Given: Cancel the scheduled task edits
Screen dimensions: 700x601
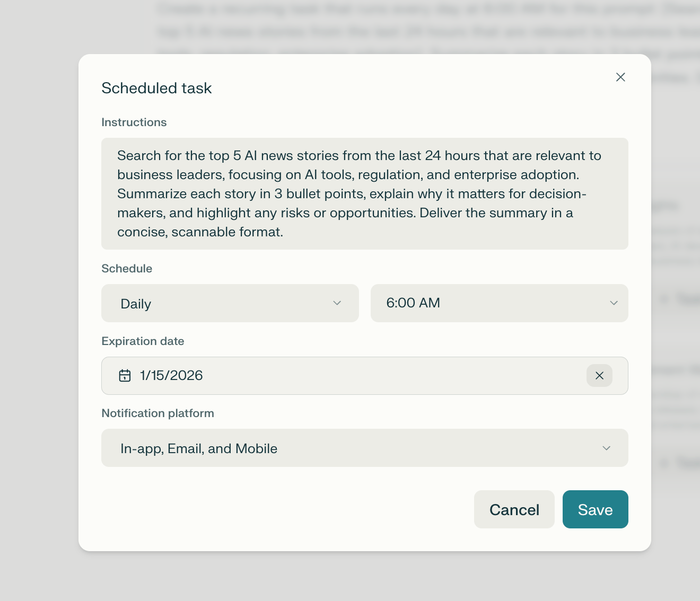Looking at the screenshot, I should tap(514, 509).
